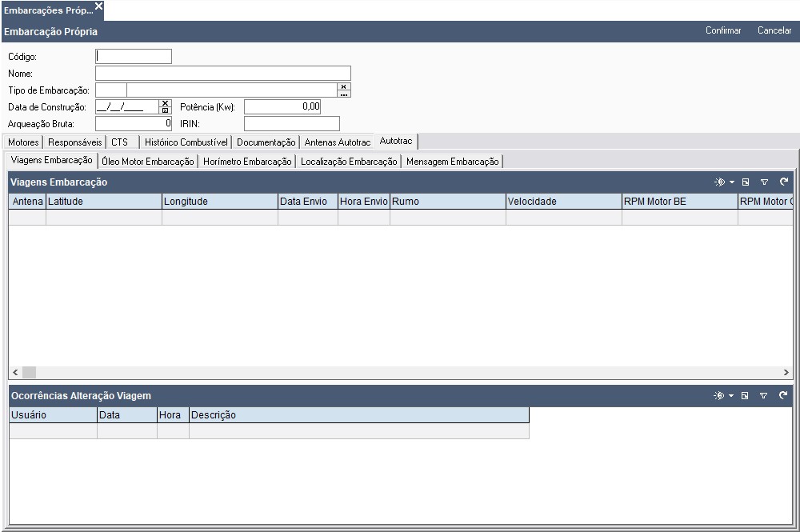Click the horizontal scrollbar's right arrow
Image resolution: width=800 pixels, height=532 pixels.
coord(786,373)
